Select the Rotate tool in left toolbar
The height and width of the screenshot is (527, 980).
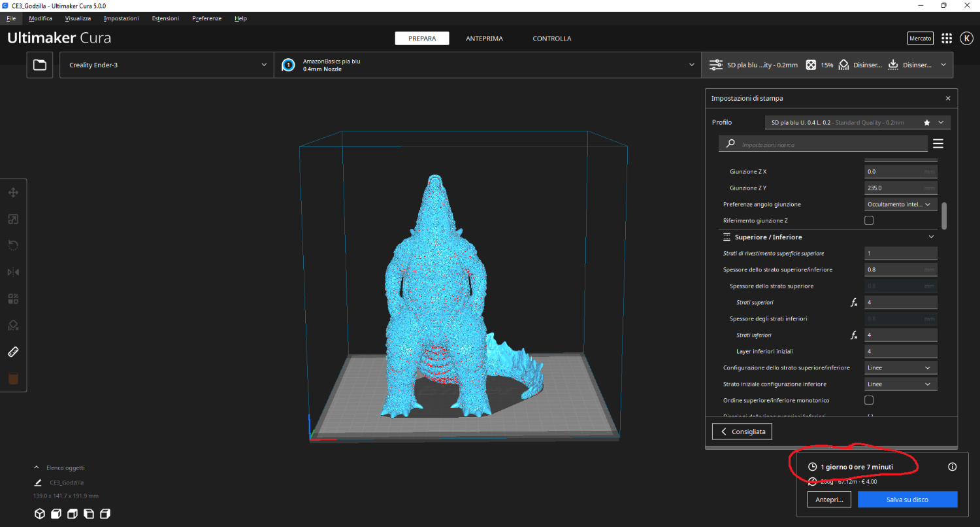click(x=13, y=246)
